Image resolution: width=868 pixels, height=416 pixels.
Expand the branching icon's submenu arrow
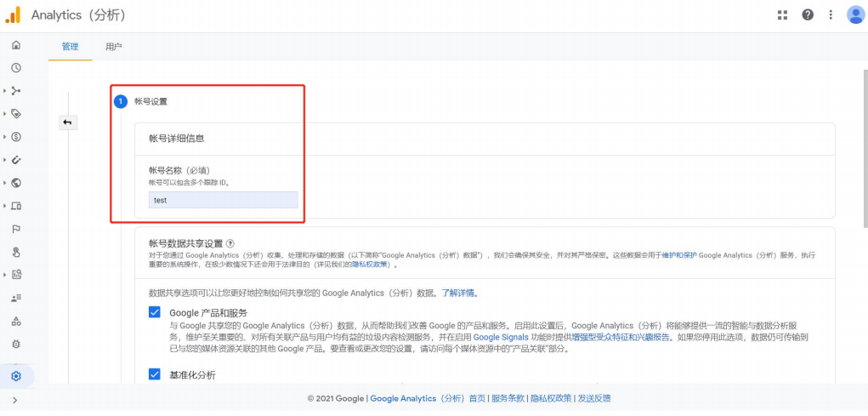coord(4,91)
